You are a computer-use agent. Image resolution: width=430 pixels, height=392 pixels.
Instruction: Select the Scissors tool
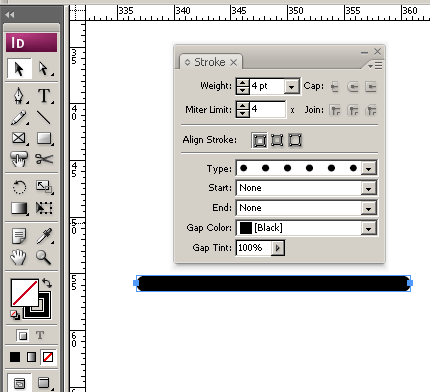[44, 159]
